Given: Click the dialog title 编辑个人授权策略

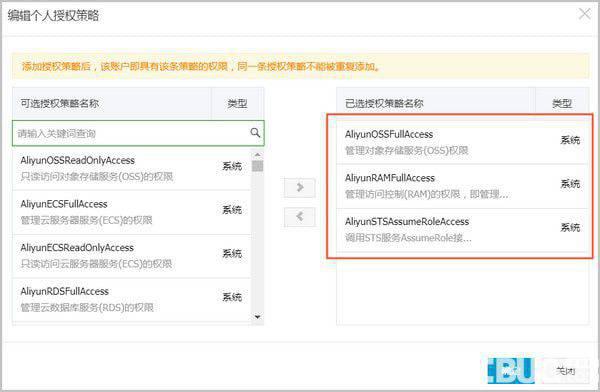Looking at the screenshot, I should pyautogui.click(x=53, y=16).
